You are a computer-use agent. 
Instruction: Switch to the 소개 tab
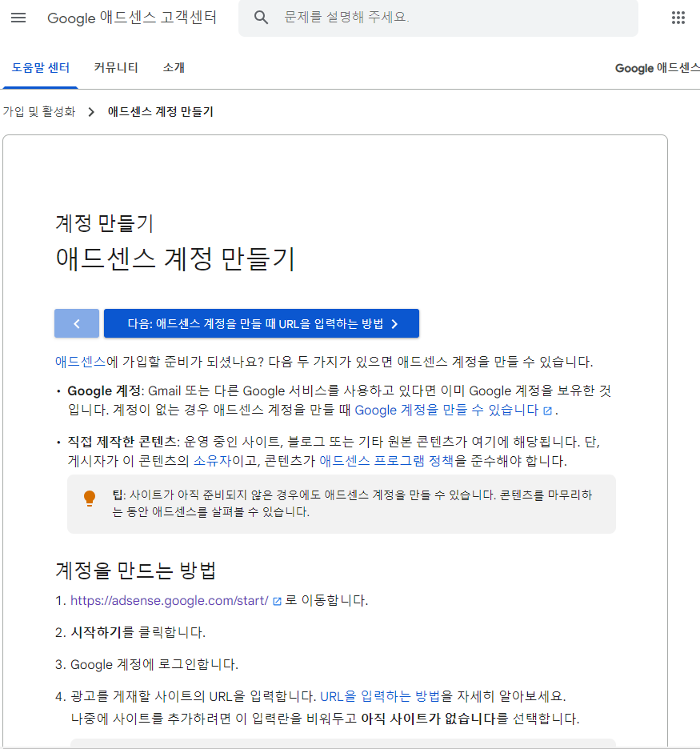174,68
